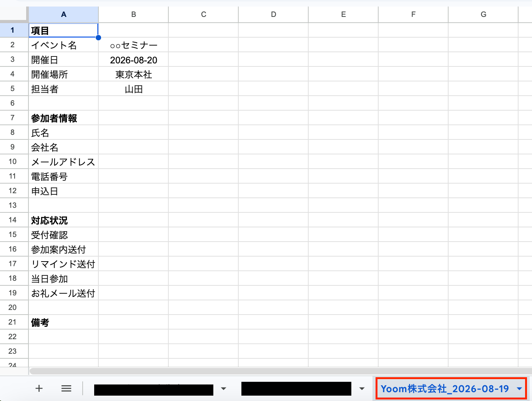Select row 21 header

(x=14, y=322)
